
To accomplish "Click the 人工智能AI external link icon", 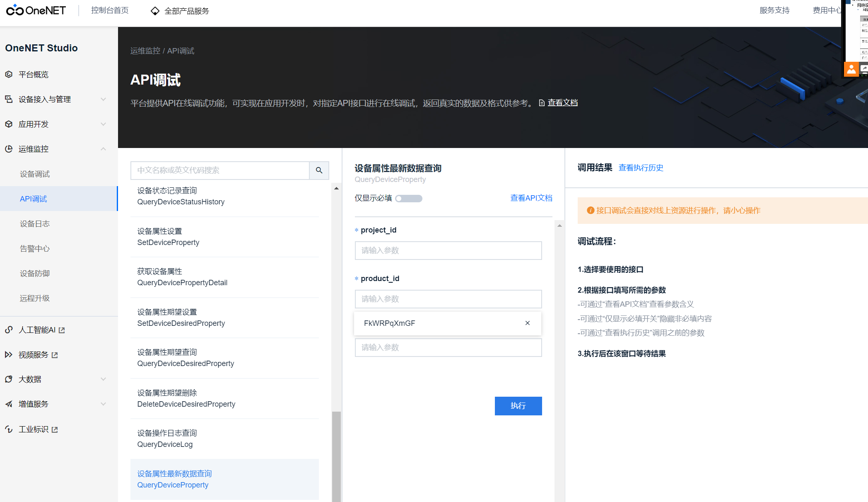I will click(x=62, y=330).
